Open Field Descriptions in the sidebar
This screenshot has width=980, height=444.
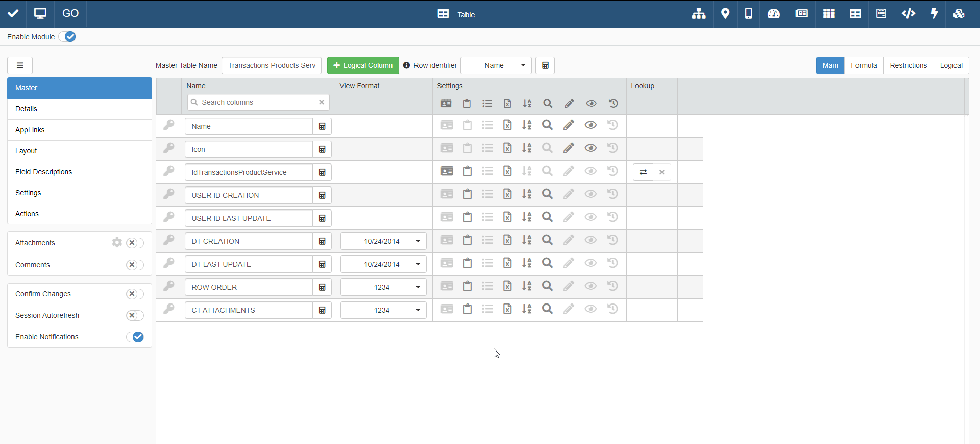(x=44, y=172)
